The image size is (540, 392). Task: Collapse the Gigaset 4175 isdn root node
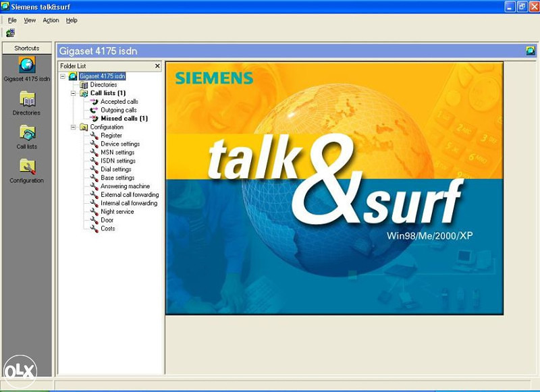[x=63, y=76]
